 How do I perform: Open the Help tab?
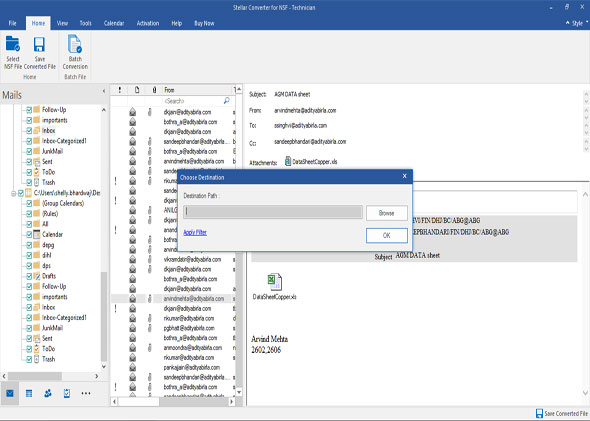(176, 23)
